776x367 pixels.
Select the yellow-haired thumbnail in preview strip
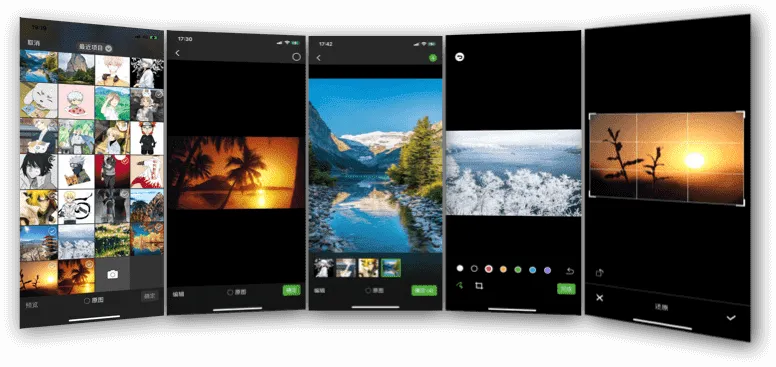pyautogui.click(x=368, y=268)
